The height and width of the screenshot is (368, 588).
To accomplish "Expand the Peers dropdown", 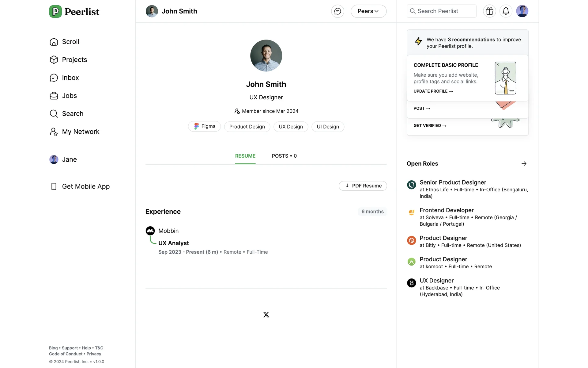I will coord(368,11).
